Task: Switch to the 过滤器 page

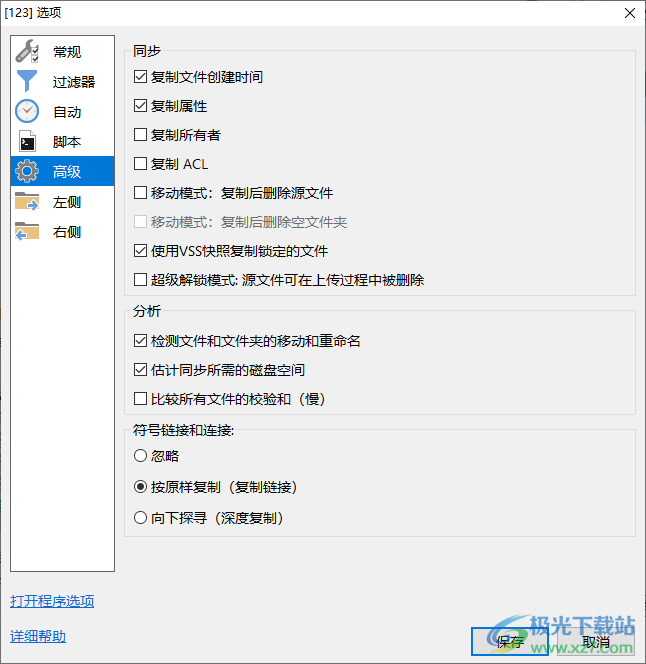Action: [x=62, y=81]
